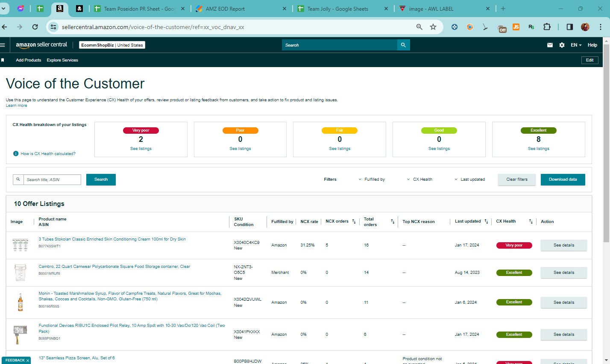Click Clear filters button
Viewport: 610px width, 364px height.
point(516,179)
